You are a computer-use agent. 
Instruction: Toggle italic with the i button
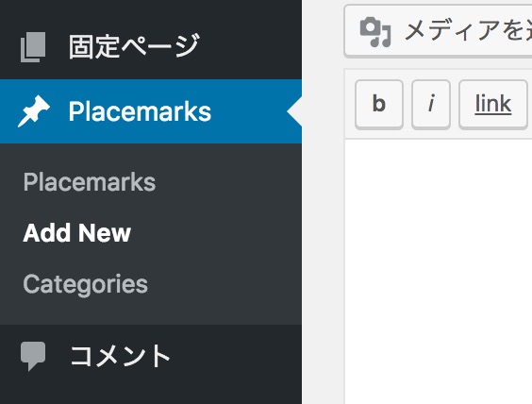pos(431,104)
